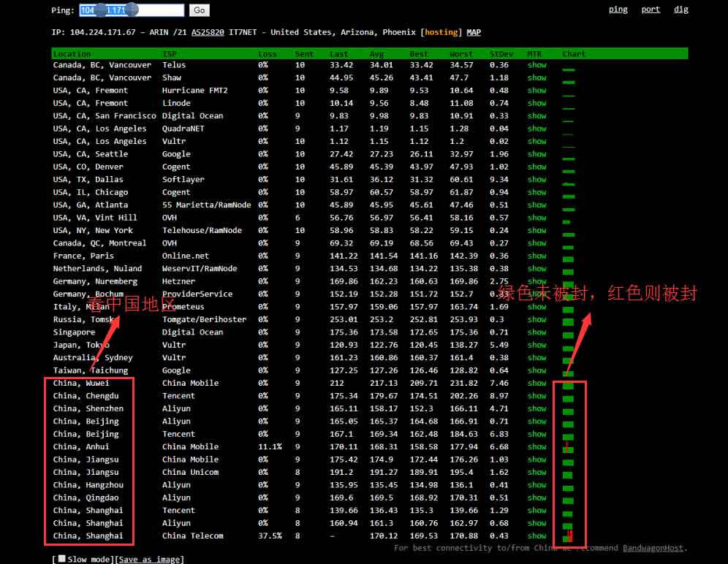
Task: Show MTR for Atlanta RamNode row
Action: (536, 205)
